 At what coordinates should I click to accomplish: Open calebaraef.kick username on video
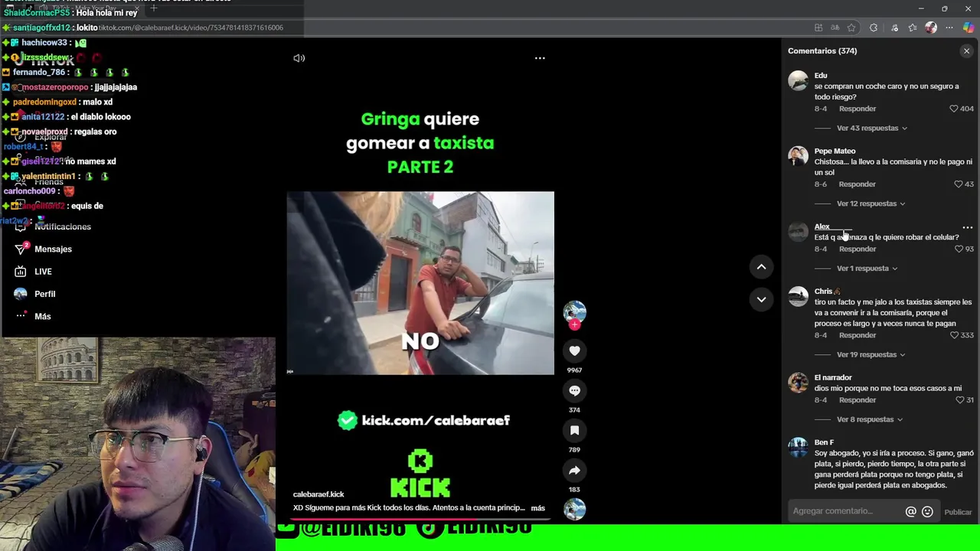318,494
